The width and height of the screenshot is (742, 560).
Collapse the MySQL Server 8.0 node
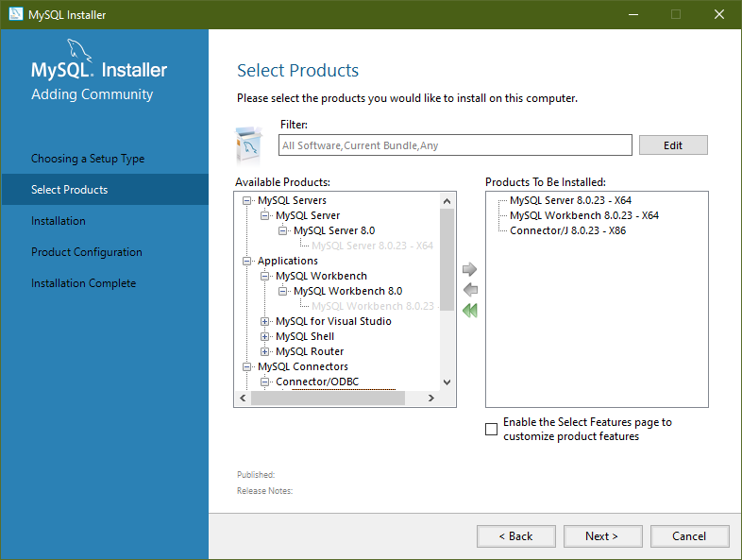[282, 231]
